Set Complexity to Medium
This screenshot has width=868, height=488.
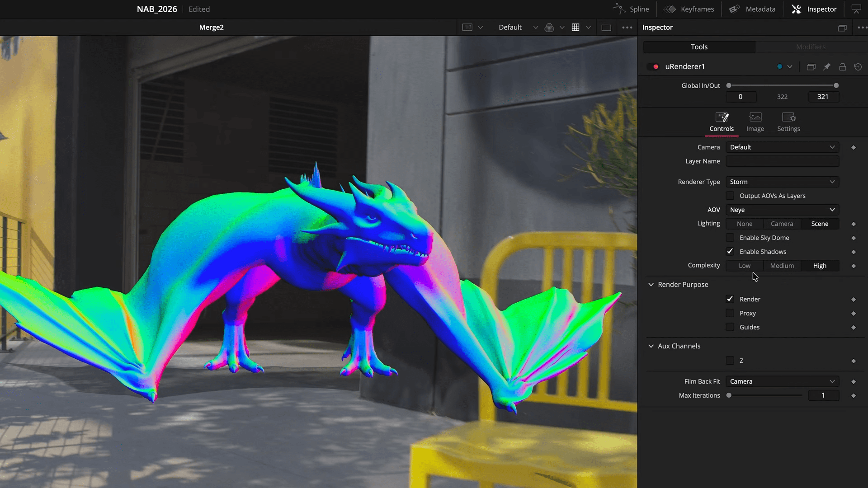click(782, 266)
